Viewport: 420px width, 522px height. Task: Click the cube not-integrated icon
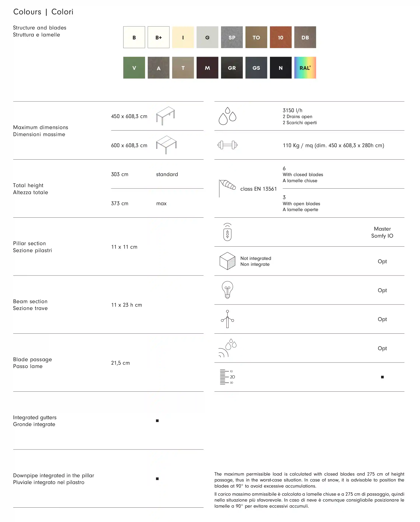click(227, 261)
